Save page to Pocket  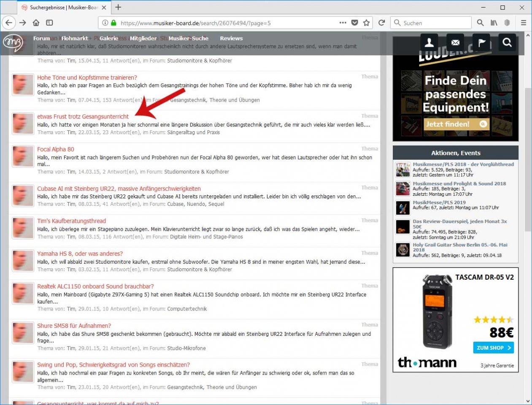click(x=355, y=23)
